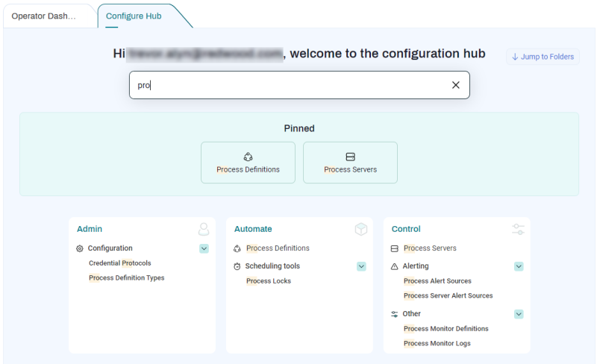Image resolution: width=597 pixels, height=364 pixels.
Task: Open Process Server Alert Sources
Action: [x=448, y=296]
